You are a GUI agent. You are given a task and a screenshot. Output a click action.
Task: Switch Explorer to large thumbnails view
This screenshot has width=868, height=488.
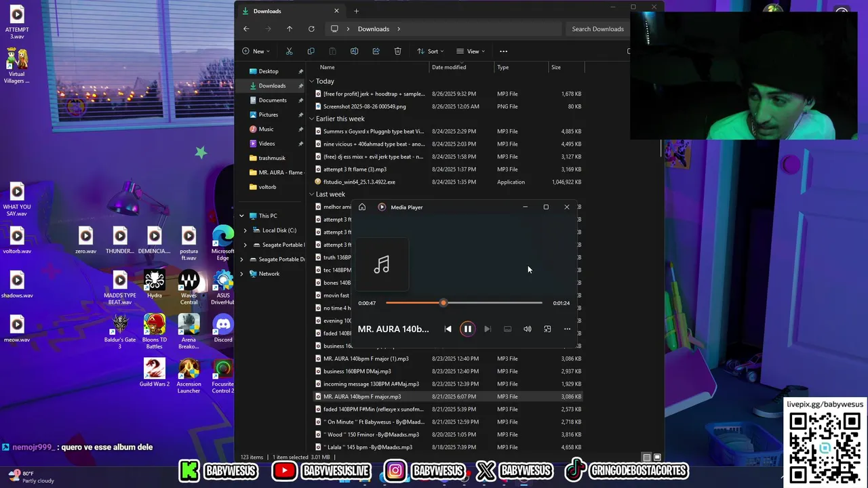point(657,457)
